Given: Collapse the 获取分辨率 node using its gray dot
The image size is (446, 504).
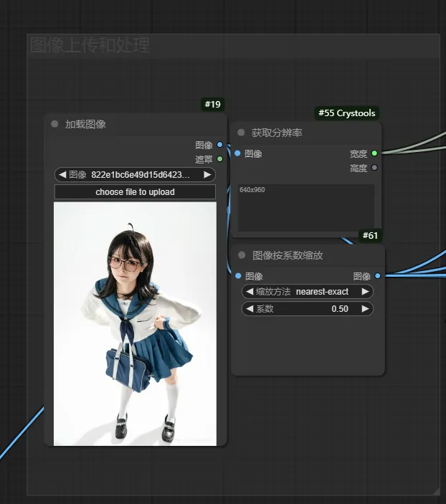Looking at the screenshot, I should pyautogui.click(x=241, y=133).
